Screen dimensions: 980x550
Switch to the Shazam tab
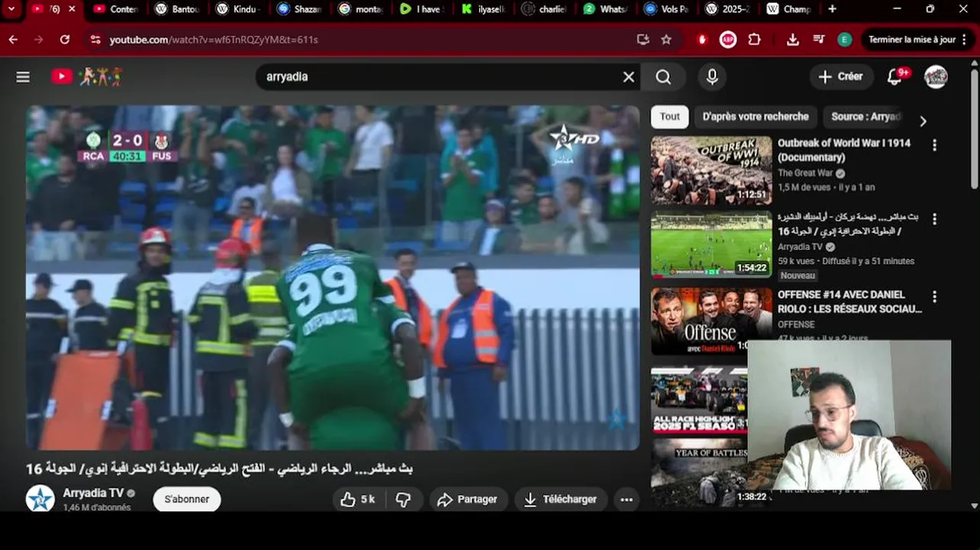pos(298,9)
